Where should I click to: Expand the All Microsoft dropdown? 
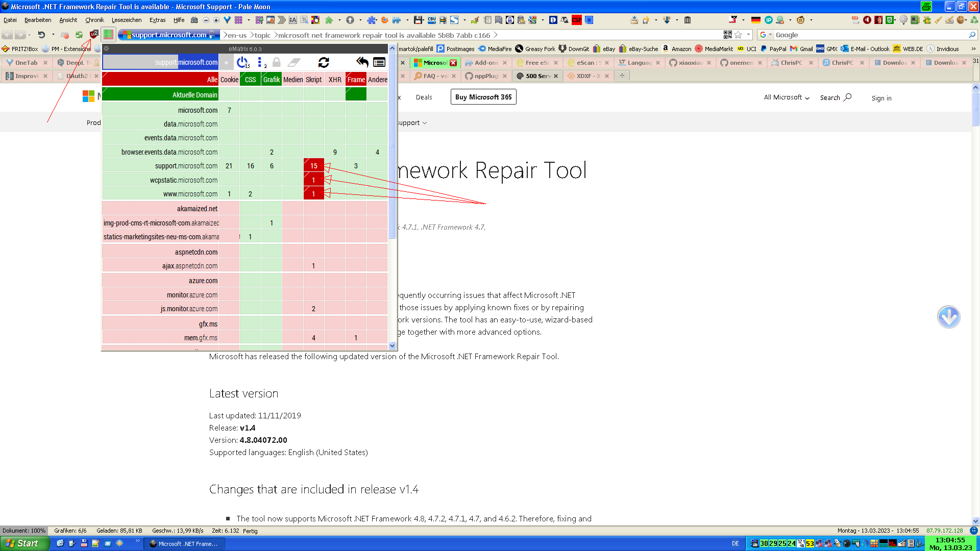point(787,97)
